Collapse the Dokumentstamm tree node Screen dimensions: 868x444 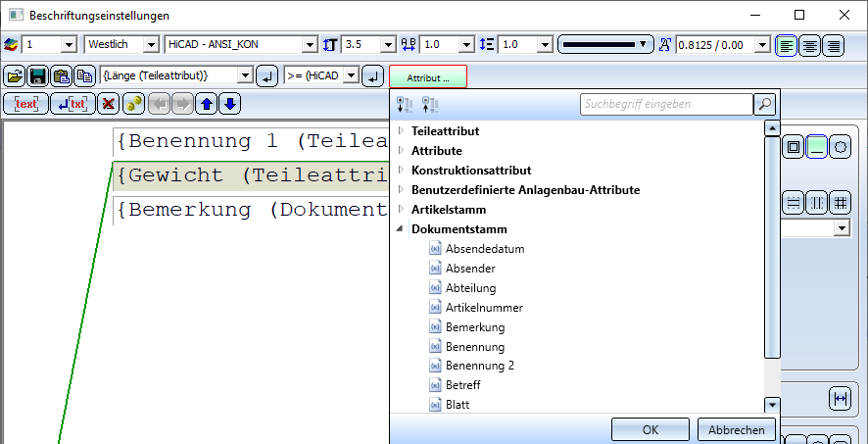pos(401,229)
